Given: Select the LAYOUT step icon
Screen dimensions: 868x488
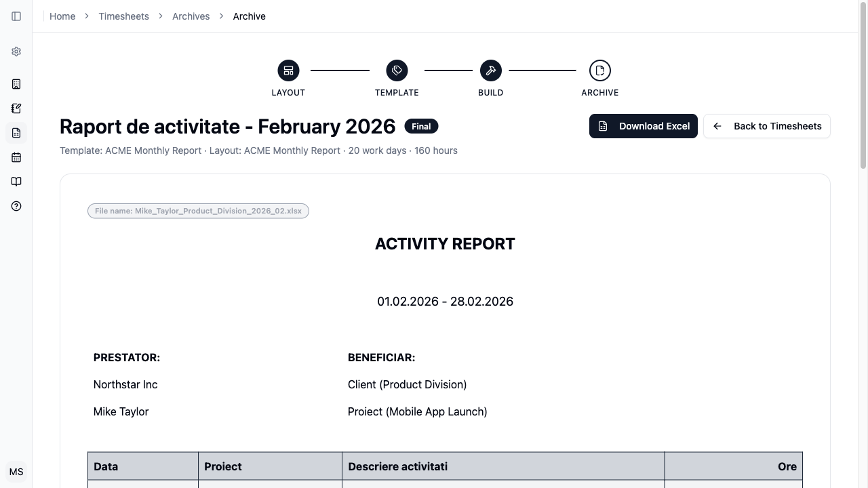Looking at the screenshot, I should pyautogui.click(x=288, y=70).
